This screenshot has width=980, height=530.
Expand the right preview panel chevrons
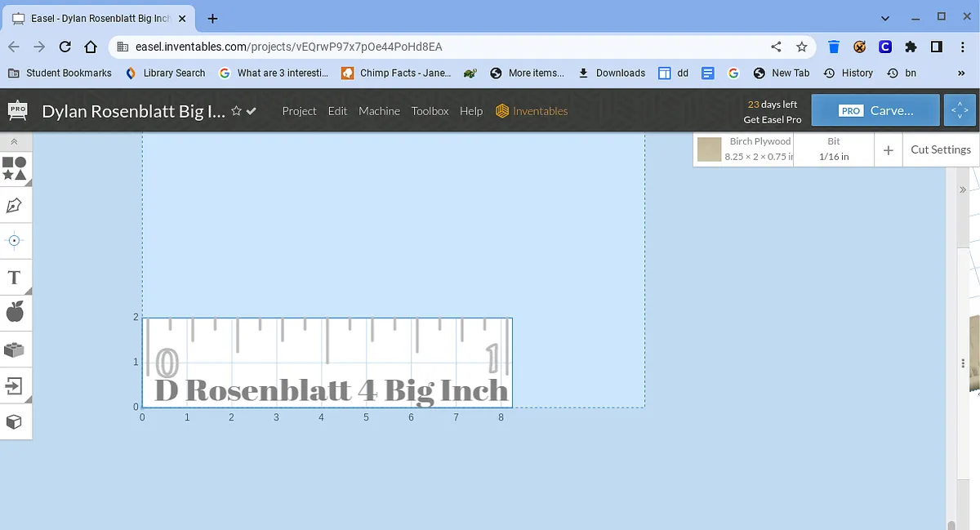pos(963,189)
